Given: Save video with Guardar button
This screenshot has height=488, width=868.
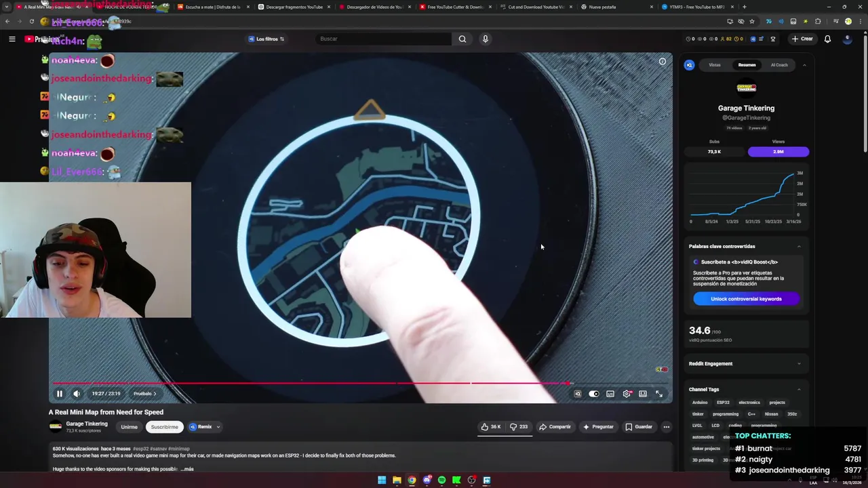Looking at the screenshot, I should tap(639, 427).
